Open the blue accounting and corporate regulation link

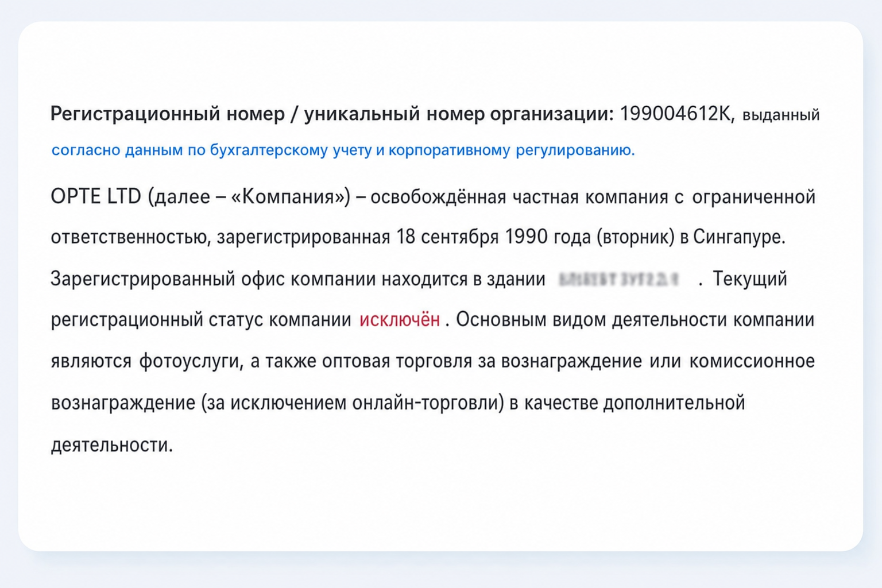(343, 150)
